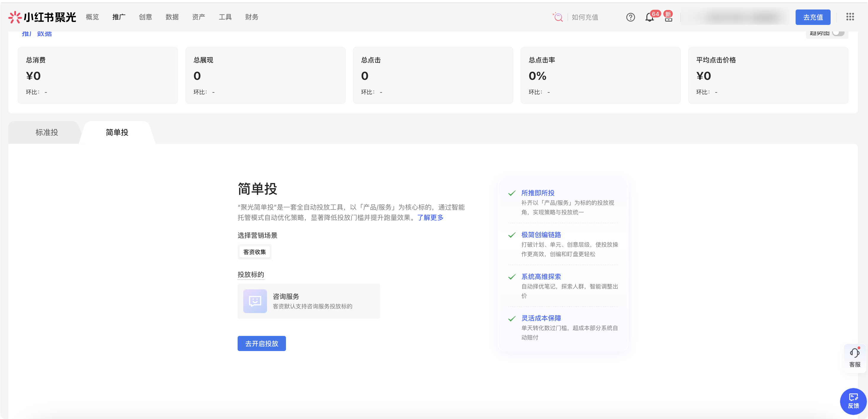The height and width of the screenshot is (419, 868).
Task: Select the 客资收集 marketing scene option
Action: coord(255,252)
